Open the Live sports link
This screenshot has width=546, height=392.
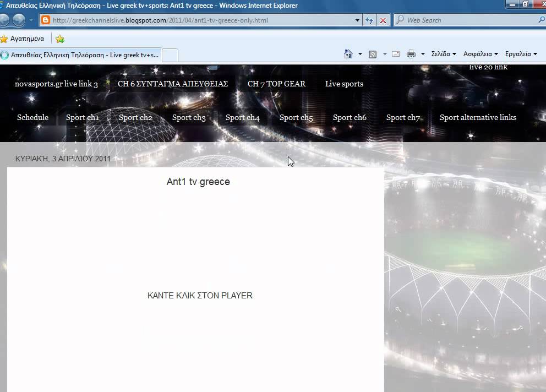pyautogui.click(x=344, y=84)
